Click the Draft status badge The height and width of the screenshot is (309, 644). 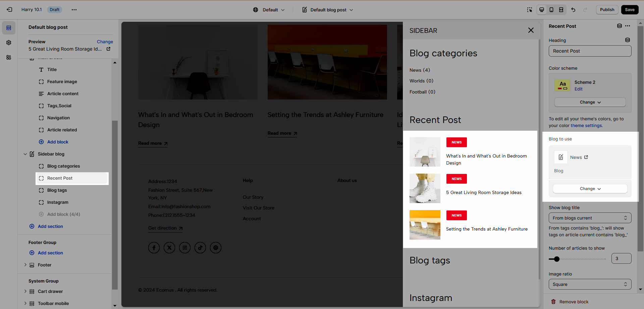[54, 10]
